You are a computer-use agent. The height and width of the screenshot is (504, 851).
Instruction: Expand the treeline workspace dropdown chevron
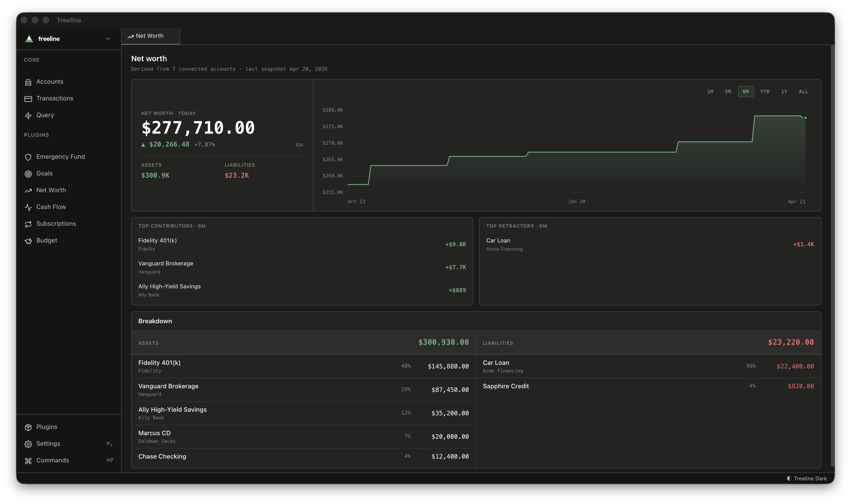point(108,39)
